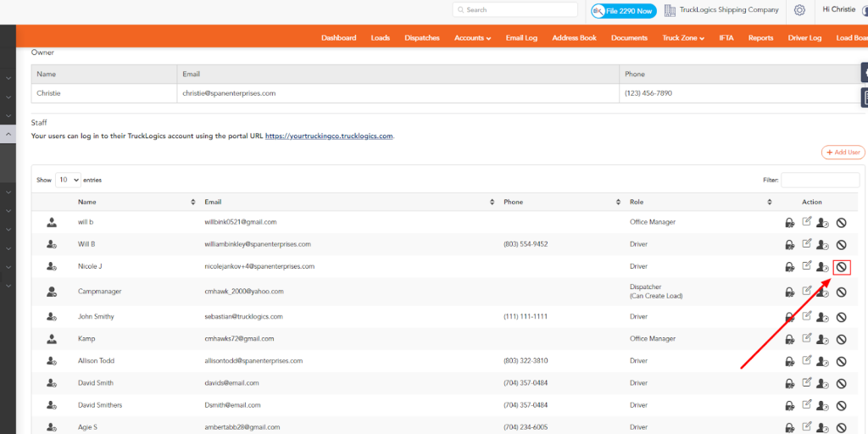868x434 pixels.
Task: Block Allison Todd with the circle-slash icon
Action: [x=841, y=361]
